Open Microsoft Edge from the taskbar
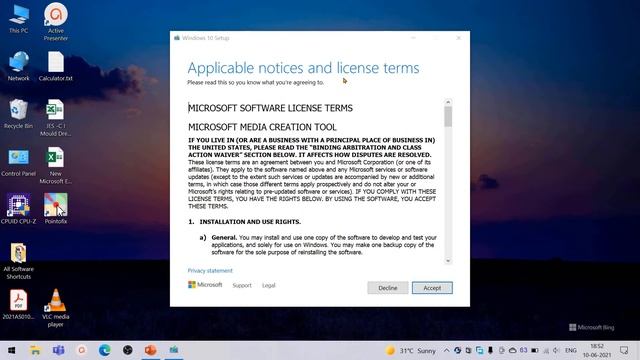640x360 pixels. click(104, 350)
